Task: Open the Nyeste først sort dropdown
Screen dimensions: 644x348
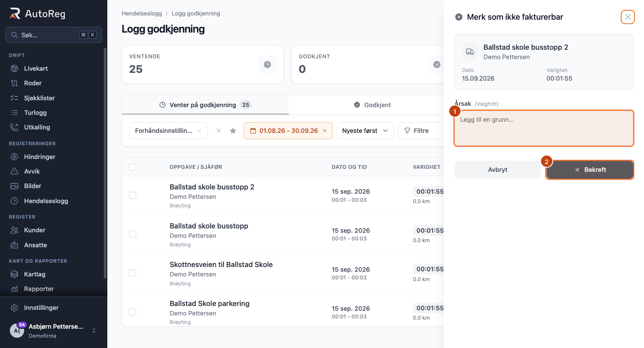Action: pyautogui.click(x=365, y=131)
